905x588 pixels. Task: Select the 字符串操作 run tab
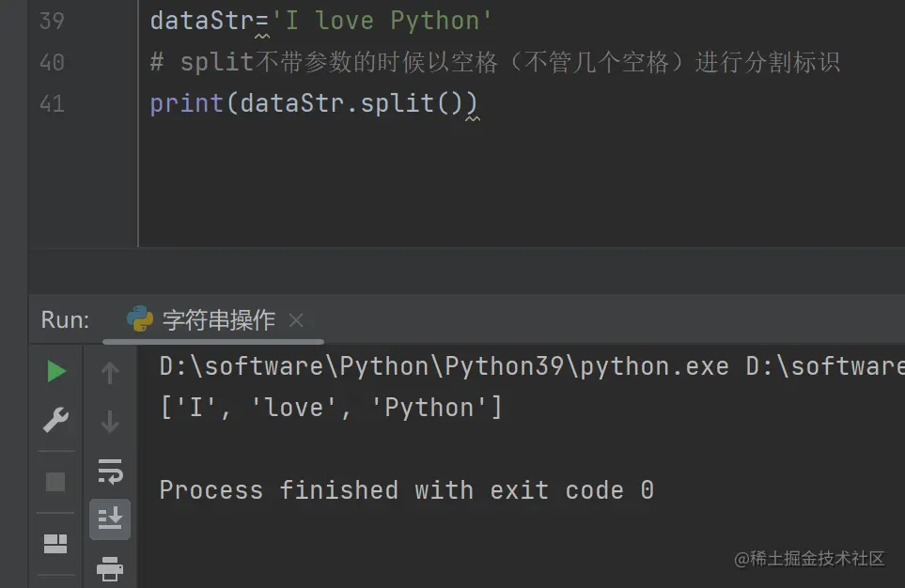click(218, 320)
